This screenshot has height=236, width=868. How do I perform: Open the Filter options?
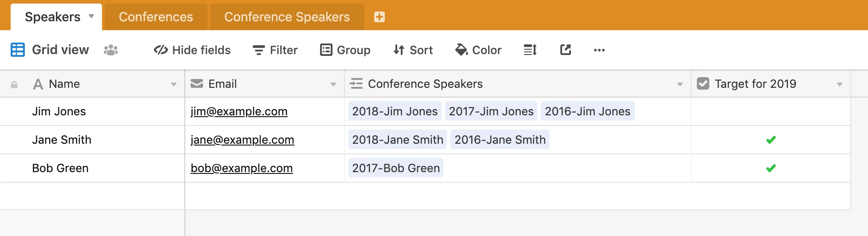(275, 50)
